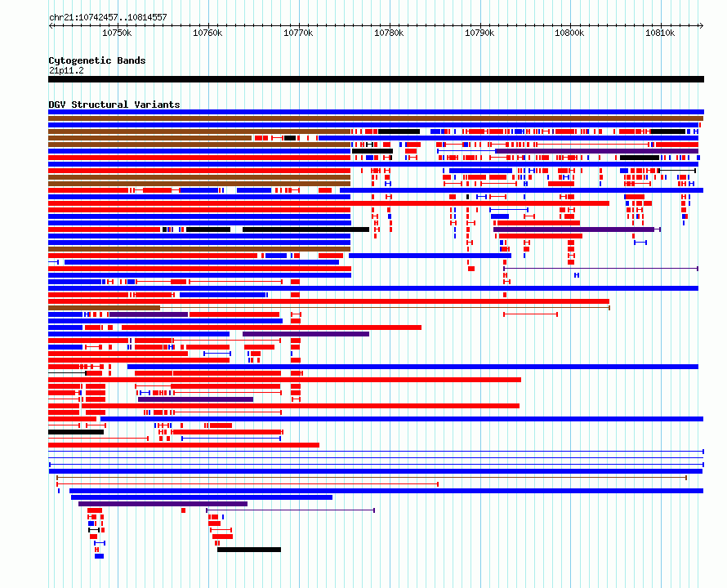
Task: Click the 10750k ruler label
Action: (x=117, y=33)
